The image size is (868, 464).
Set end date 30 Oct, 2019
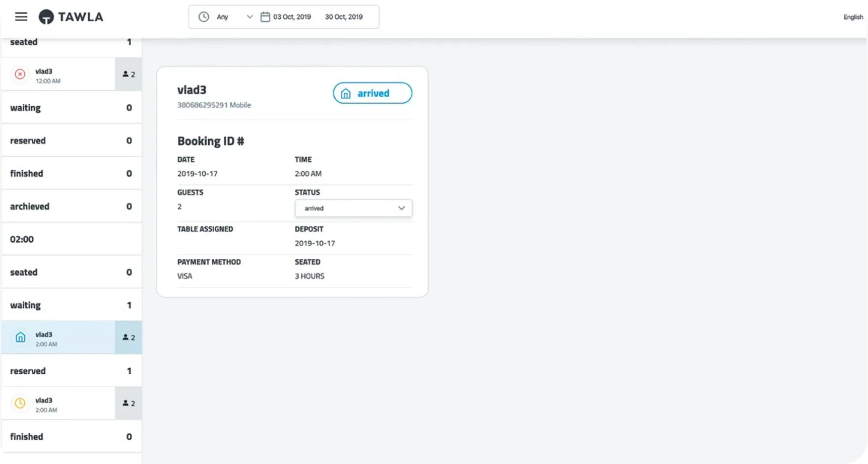(344, 17)
